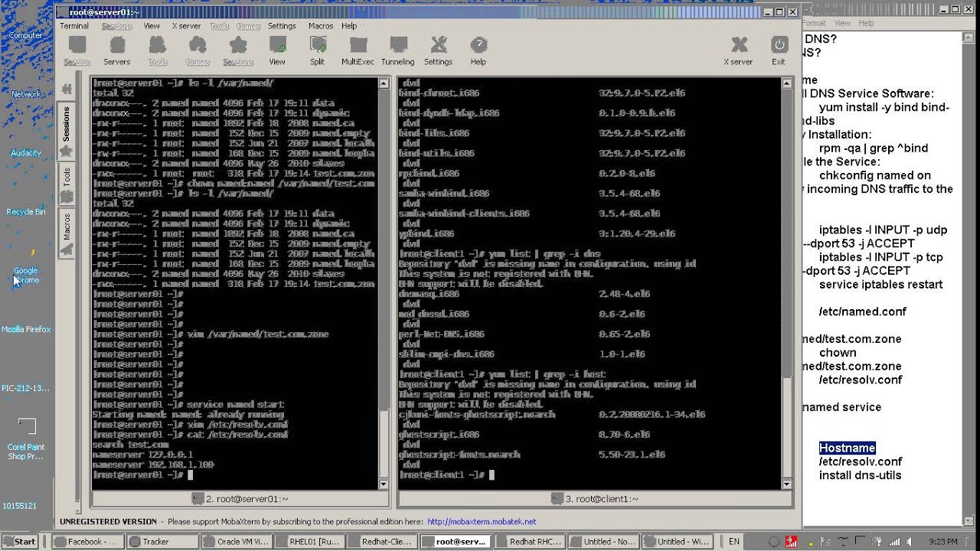Image resolution: width=980 pixels, height=551 pixels.
Task: Select the 10155121 desktop item
Action: (19, 506)
